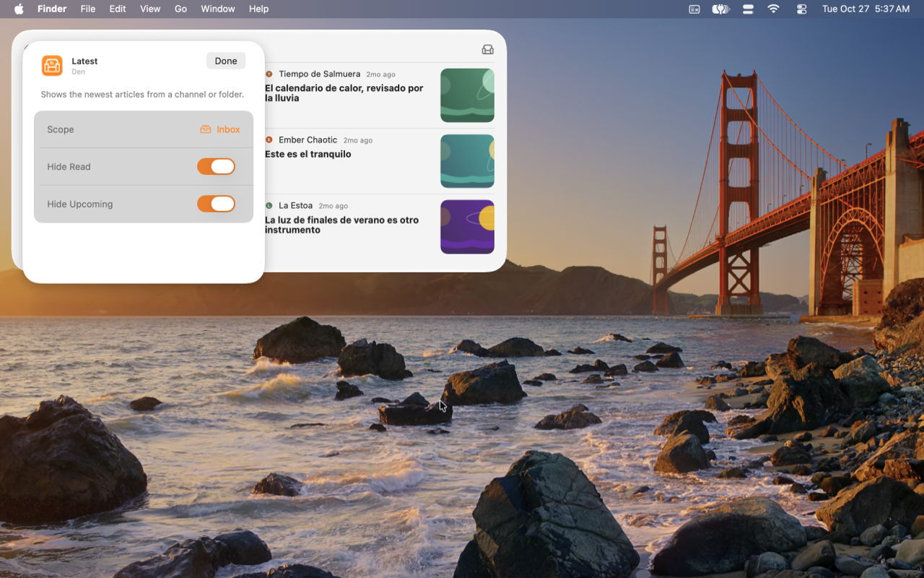Click the "Tiempo de Salmuera" channel name
Image resolution: width=924 pixels, height=578 pixels.
pyautogui.click(x=319, y=74)
